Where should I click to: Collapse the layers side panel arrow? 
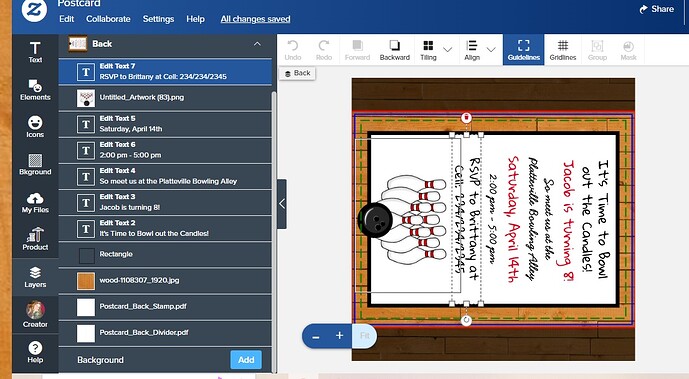pyautogui.click(x=282, y=204)
